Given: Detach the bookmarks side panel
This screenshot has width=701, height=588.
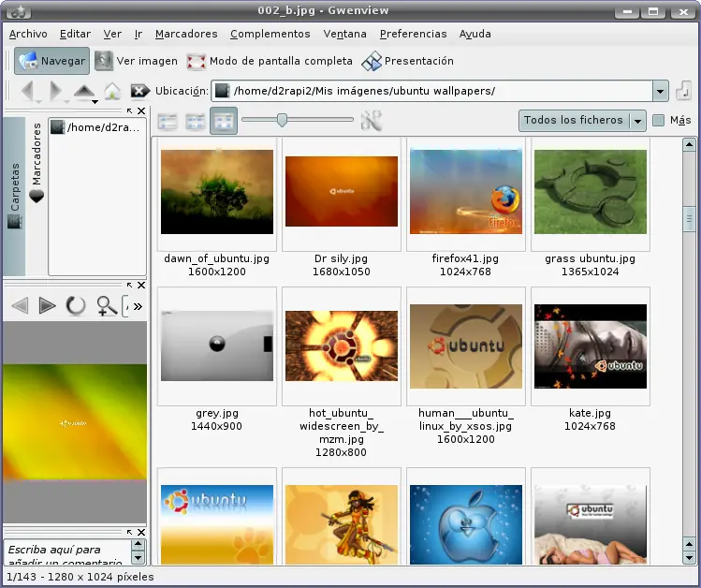Looking at the screenshot, I should point(130,110).
